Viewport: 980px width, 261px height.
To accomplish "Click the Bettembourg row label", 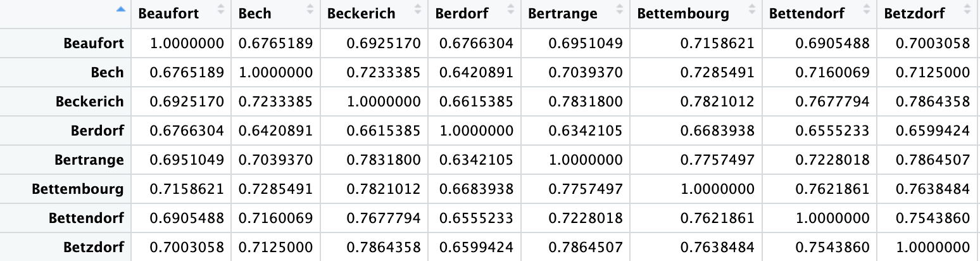I will (x=78, y=189).
